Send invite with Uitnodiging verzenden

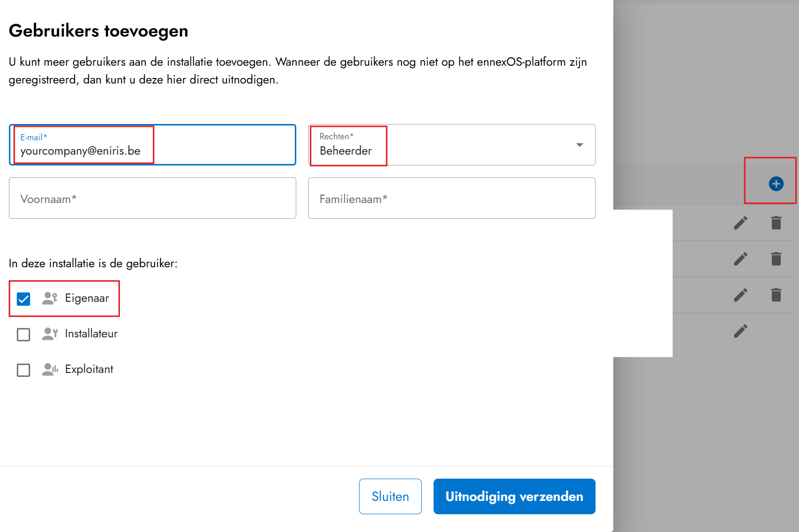click(514, 496)
